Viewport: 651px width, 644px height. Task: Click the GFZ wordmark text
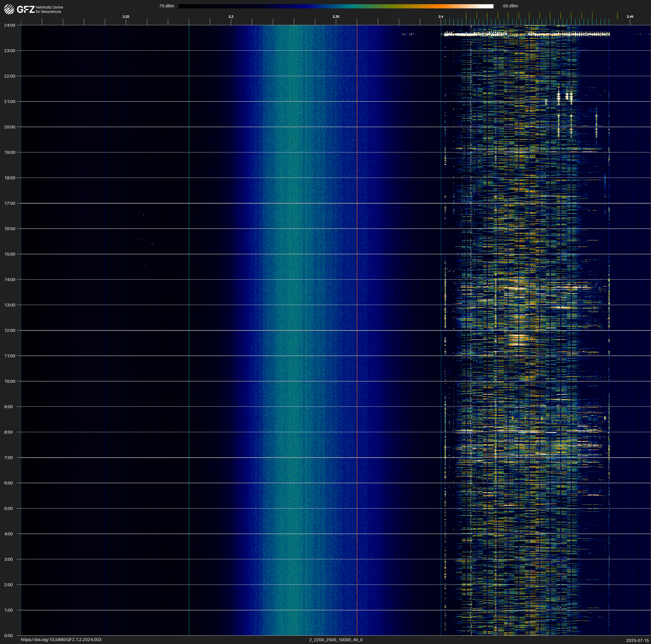26,9
